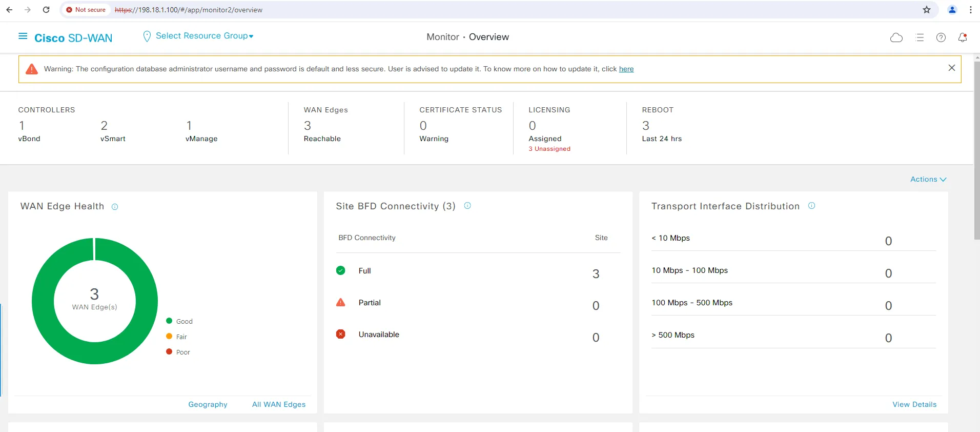Open the notifications bell
Screen dimensions: 980x432
962,37
